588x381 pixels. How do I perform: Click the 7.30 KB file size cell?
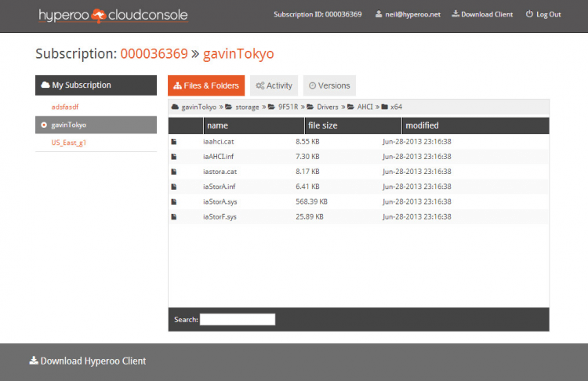tap(307, 156)
